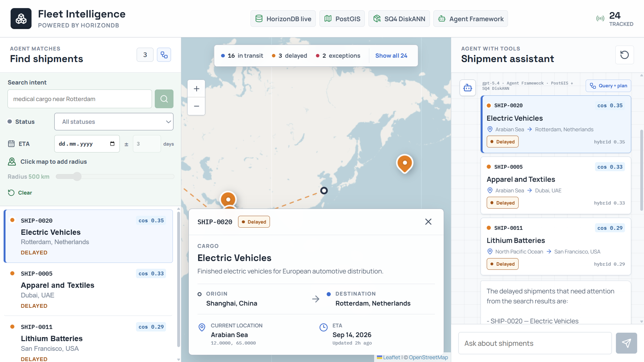Viewport: 644px width, 362px height.
Task: Click the ETA clock icon in detail card
Action: [323, 327]
